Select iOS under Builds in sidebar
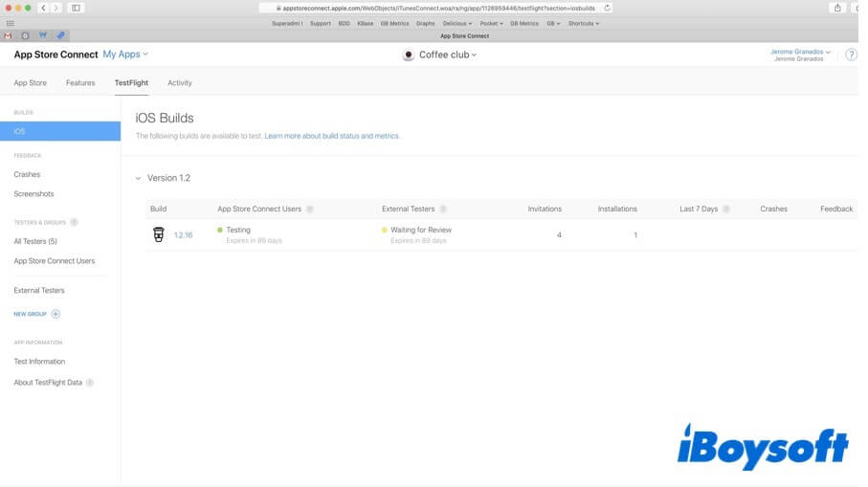This screenshot has height=487, width=868. point(60,131)
